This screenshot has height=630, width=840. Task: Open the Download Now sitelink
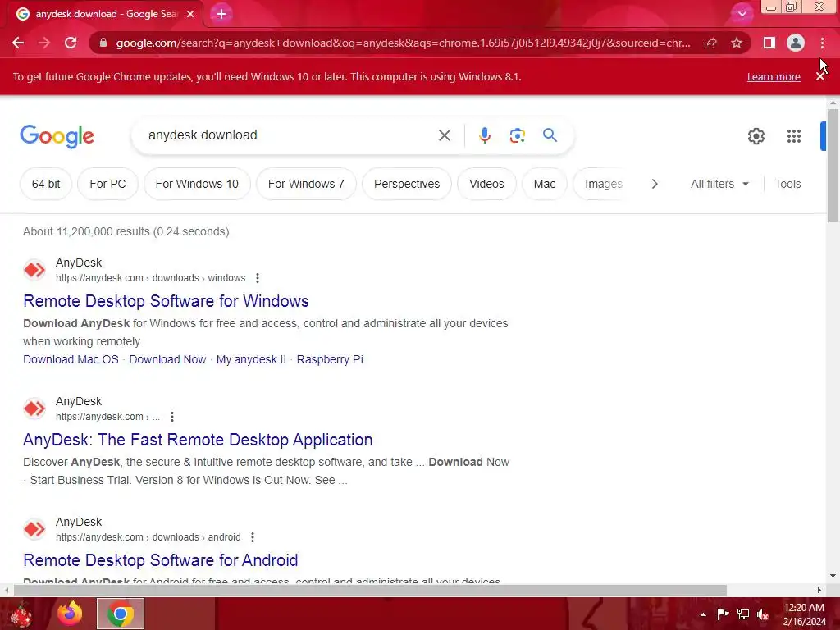(167, 359)
